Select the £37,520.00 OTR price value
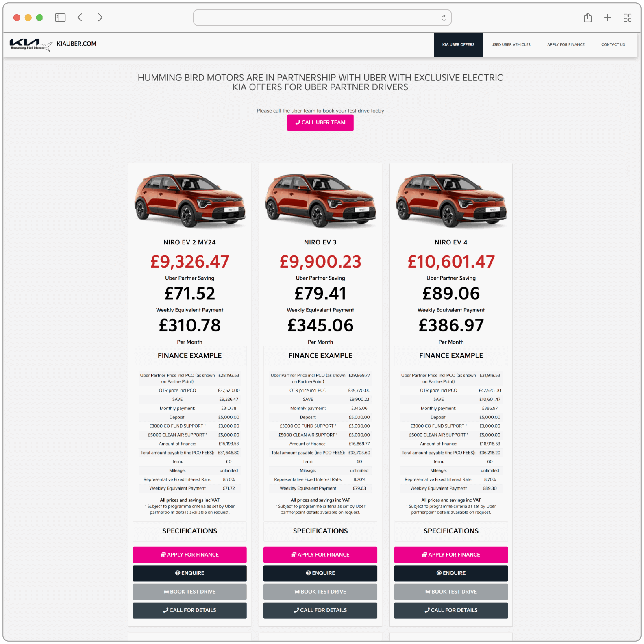Image resolution: width=644 pixels, height=644 pixels. pos(229,391)
